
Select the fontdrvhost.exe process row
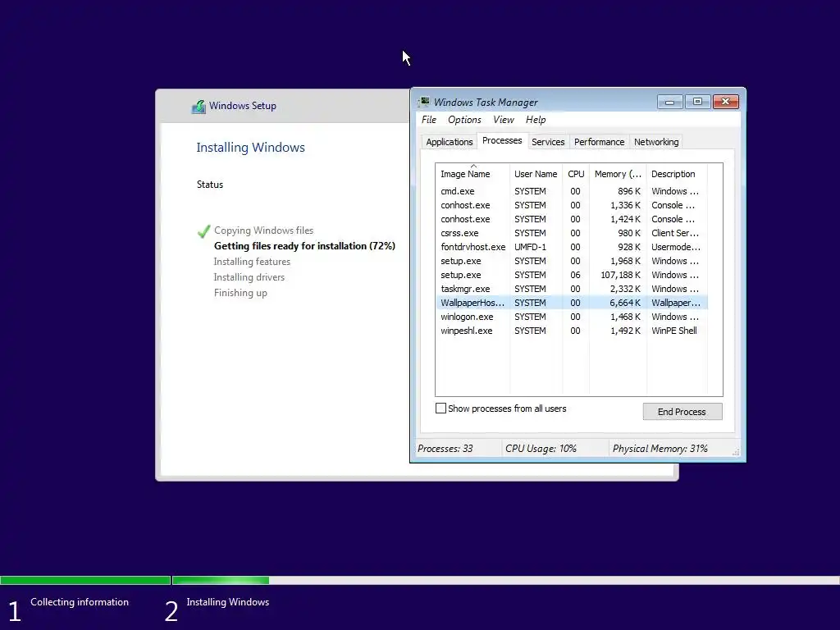572,247
